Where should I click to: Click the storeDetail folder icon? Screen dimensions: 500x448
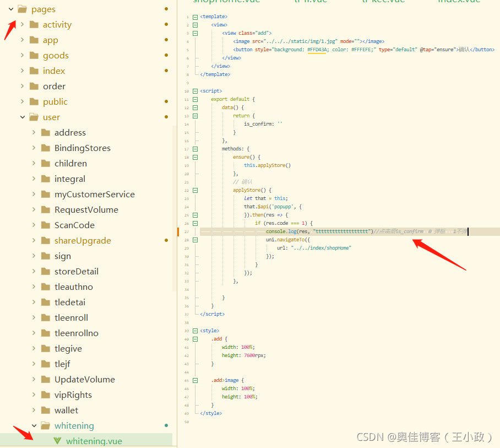pyautogui.click(x=46, y=272)
